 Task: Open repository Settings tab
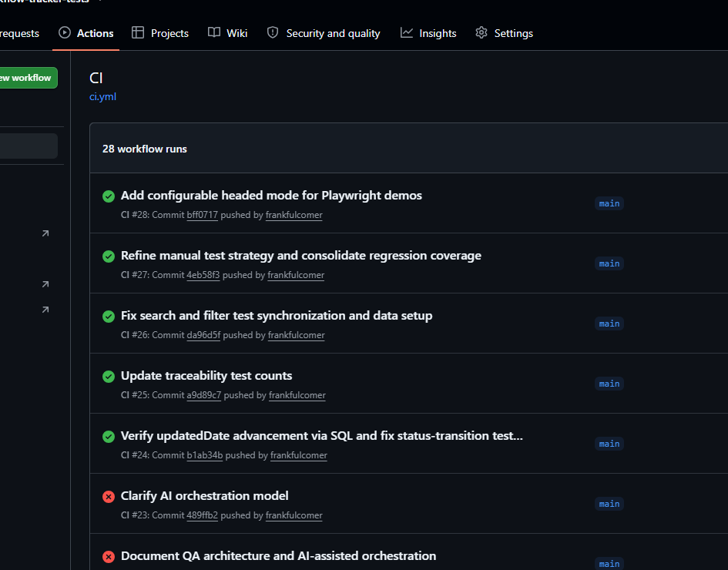click(x=505, y=33)
